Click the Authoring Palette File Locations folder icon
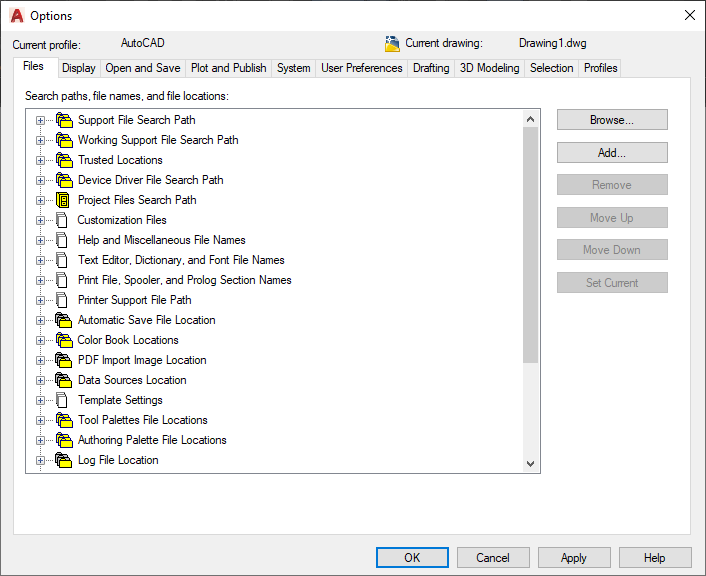Screen dimensions: 706x576 (x=64, y=440)
